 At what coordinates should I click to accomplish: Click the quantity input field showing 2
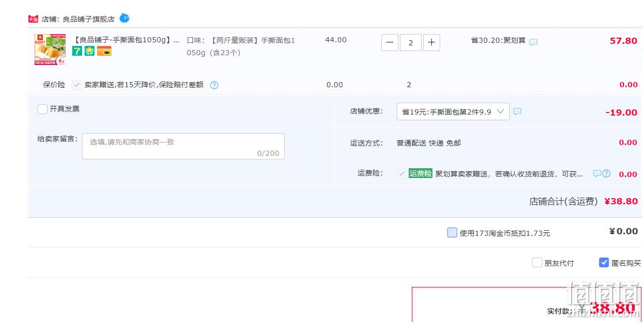[411, 42]
